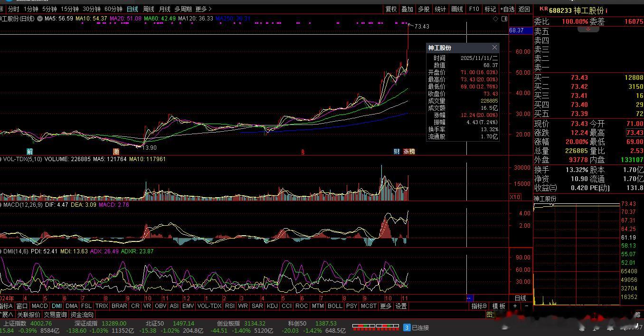Open the 模板 template menu
Screen dimensions: 644x336
coord(499,307)
